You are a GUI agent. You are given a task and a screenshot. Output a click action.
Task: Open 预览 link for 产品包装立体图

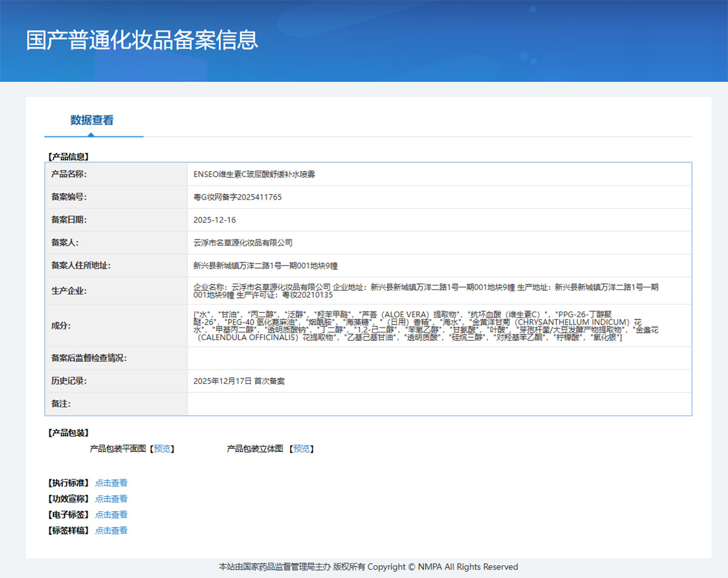pyautogui.click(x=302, y=449)
